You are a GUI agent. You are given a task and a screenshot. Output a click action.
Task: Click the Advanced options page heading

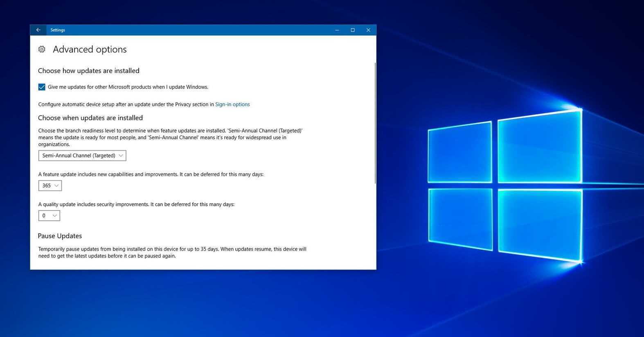pos(90,49)
